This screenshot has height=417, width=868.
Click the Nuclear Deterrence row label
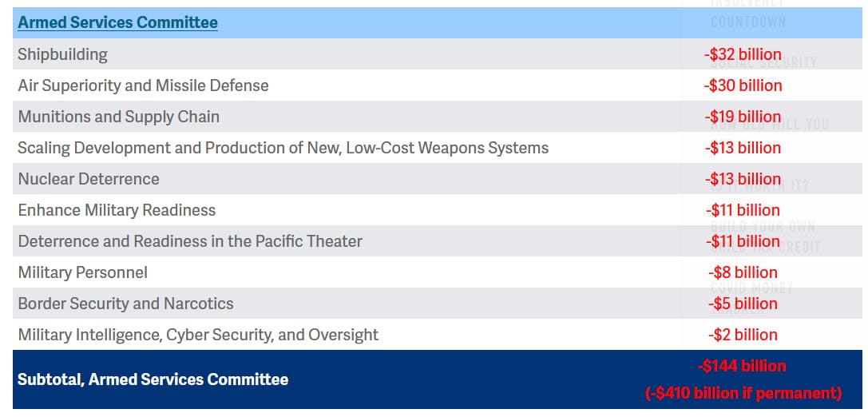coord(89,179)
